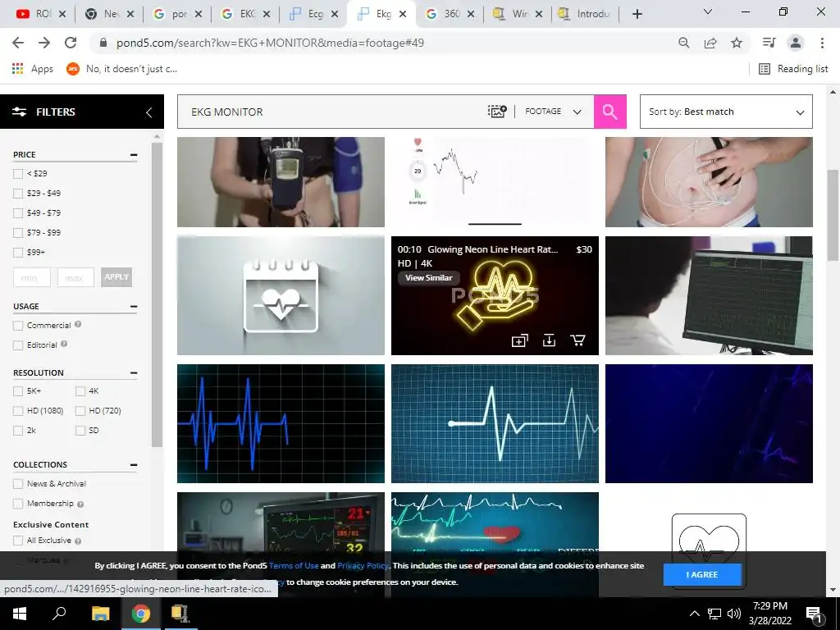840x630 pixels.
Task: Focus the min price input field
Action: click(32, 277)
